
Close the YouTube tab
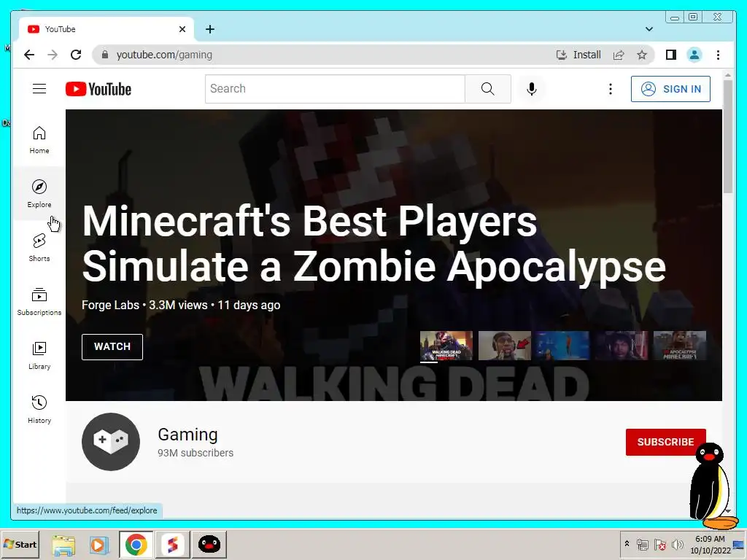(x=182, y=29)
